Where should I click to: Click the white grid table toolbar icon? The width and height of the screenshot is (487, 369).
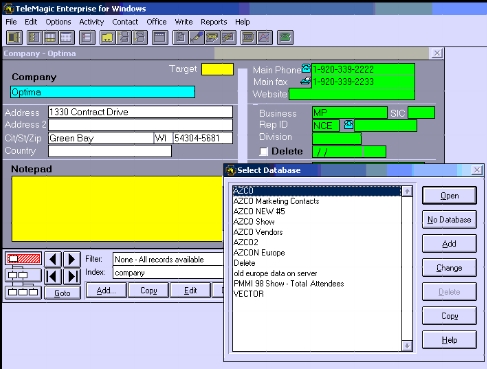(x=66, y=37)
